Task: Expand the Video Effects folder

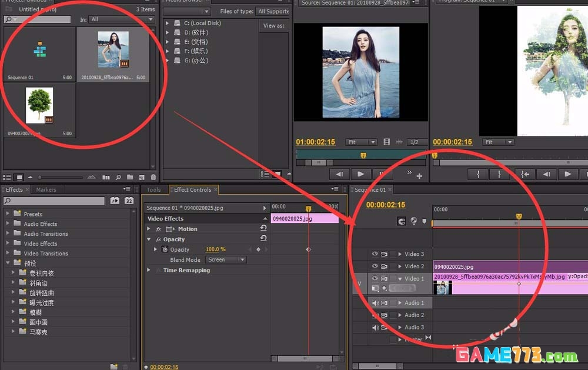Action: [8, 244]
